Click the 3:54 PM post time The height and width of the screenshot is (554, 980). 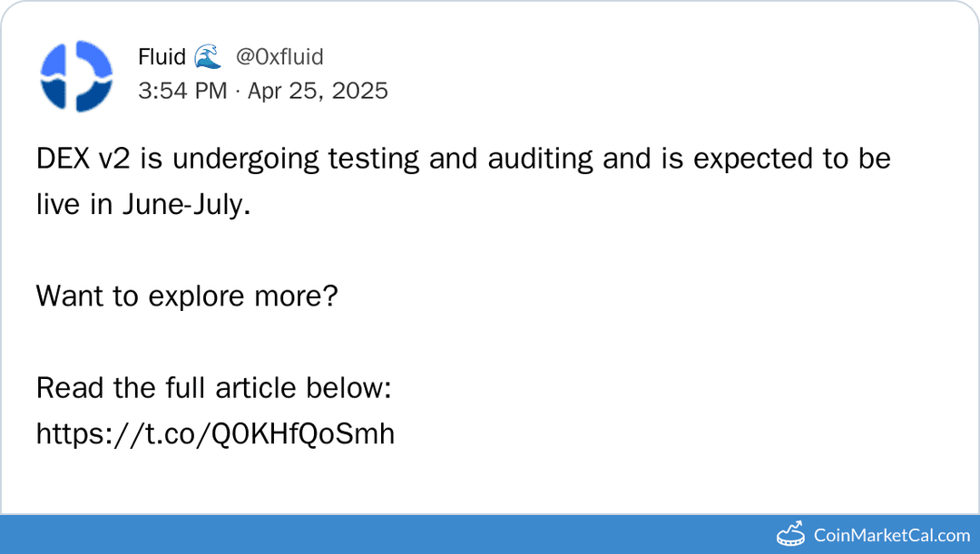[182, 91]
